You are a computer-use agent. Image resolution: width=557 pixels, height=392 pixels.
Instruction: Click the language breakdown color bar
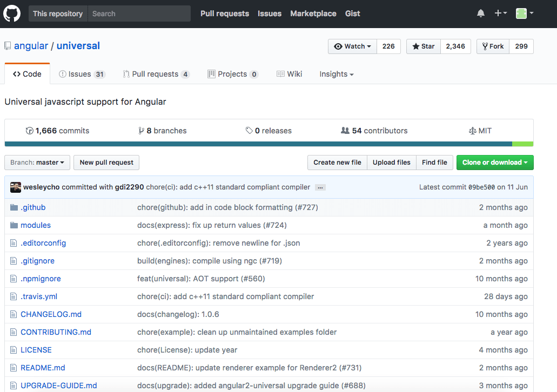pyautogui.click(x=269, y=144)
